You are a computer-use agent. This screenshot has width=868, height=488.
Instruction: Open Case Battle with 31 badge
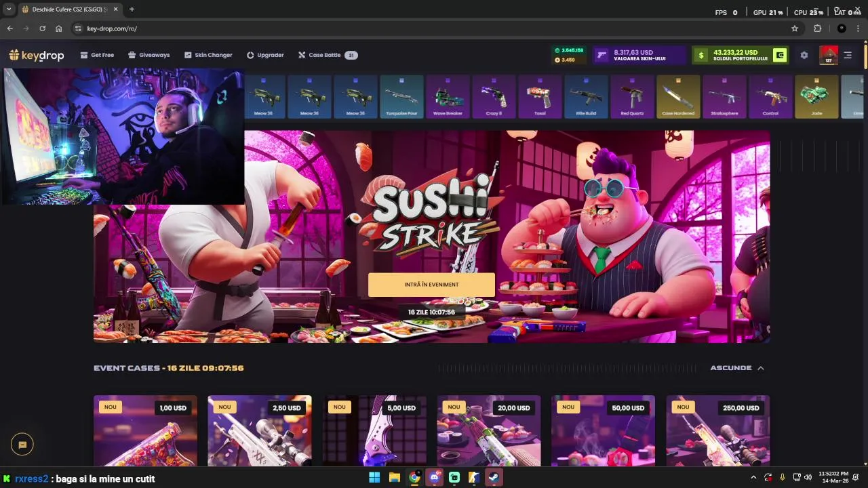328,55
